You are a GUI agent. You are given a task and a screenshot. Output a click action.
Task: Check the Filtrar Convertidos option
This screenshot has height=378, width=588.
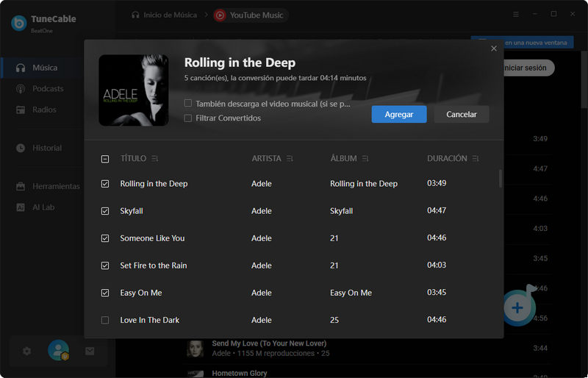tap(188, 118)
